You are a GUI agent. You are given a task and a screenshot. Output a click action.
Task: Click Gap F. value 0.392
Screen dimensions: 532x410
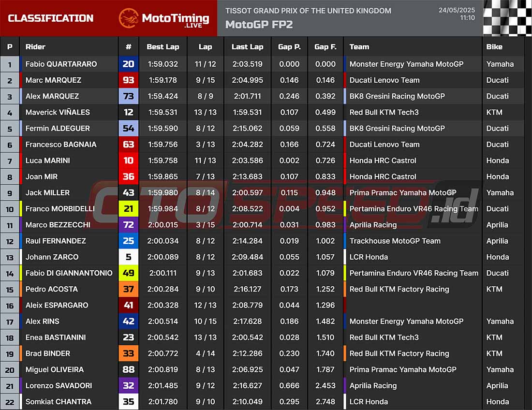point(325,96)
